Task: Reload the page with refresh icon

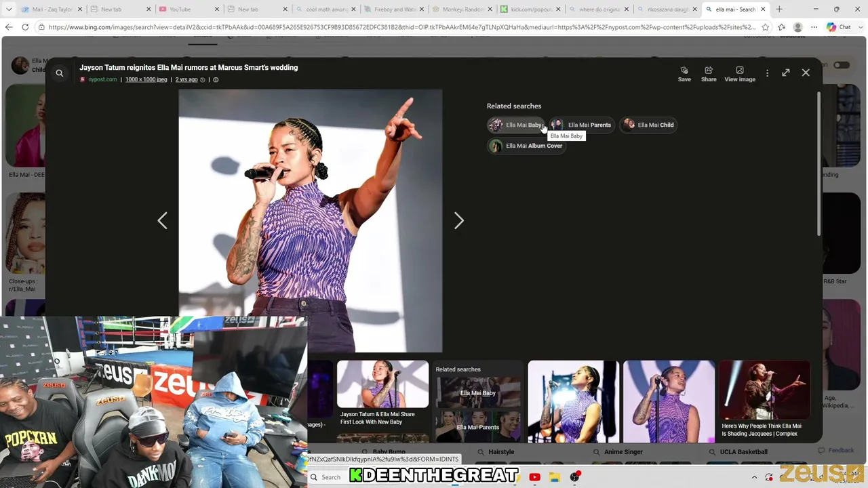Action: (25, 27)
